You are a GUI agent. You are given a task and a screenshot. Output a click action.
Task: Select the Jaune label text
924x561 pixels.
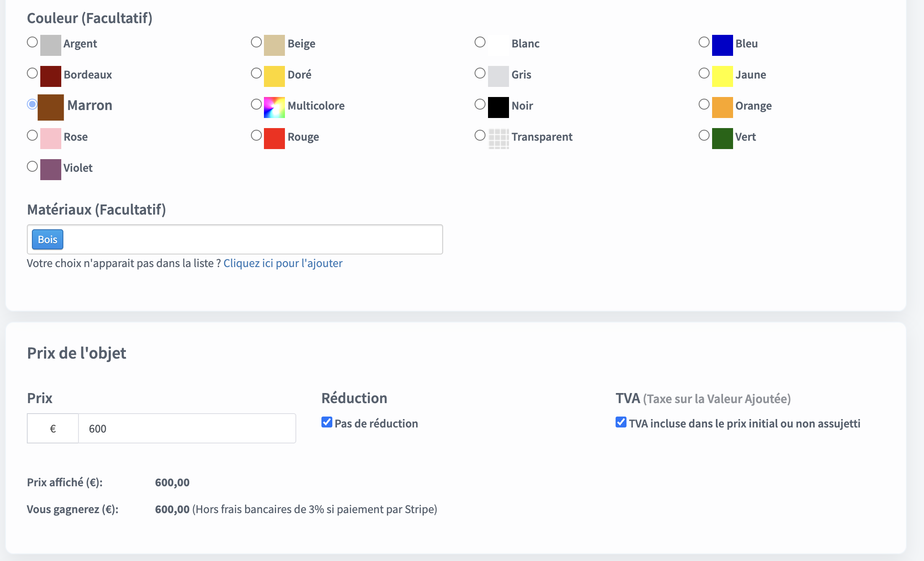click(x=750, y=75)
